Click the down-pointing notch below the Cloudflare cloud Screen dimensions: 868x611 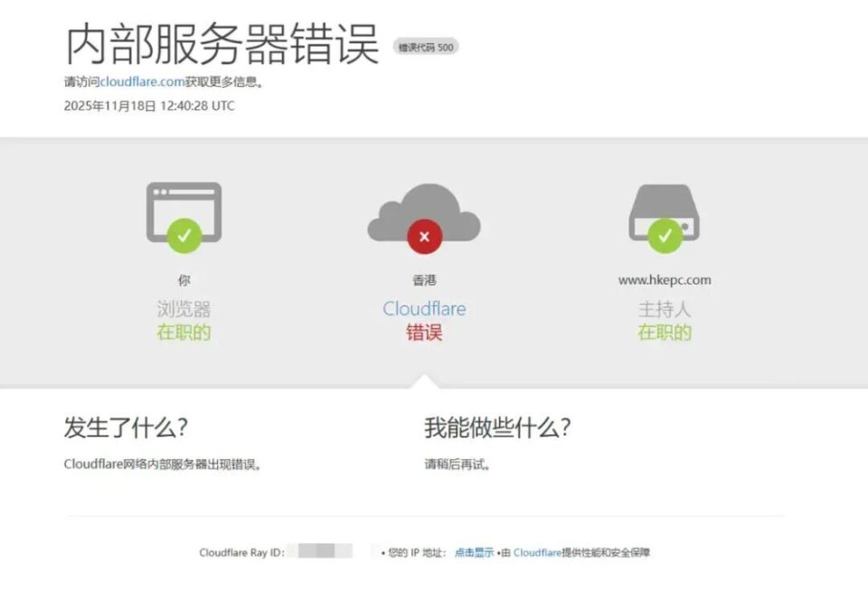[x=425, y=380]
